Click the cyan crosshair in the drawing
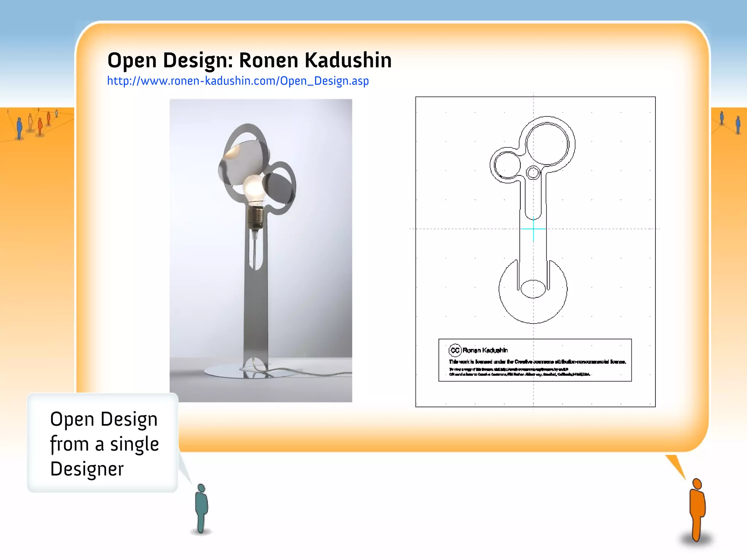Image resolution: width=747 pixels, height=560 pixels. [x=533, y=229]
